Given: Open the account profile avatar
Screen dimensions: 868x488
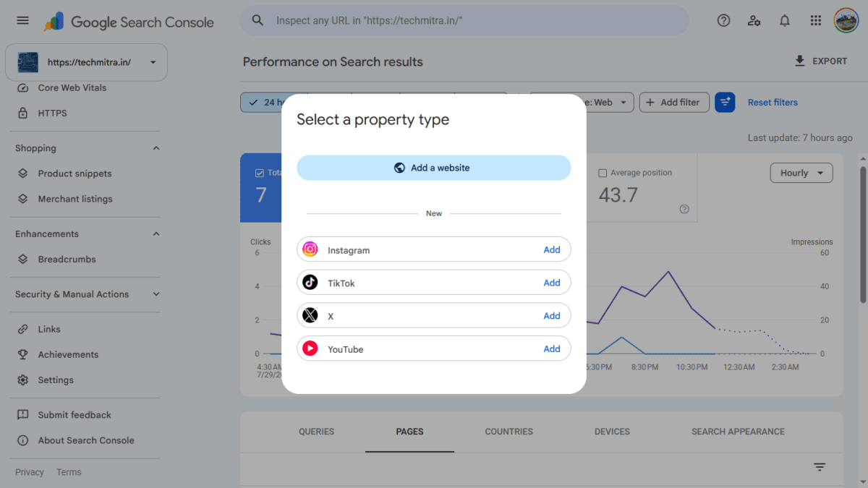Looking at the screenshot, I should point(846,20).
